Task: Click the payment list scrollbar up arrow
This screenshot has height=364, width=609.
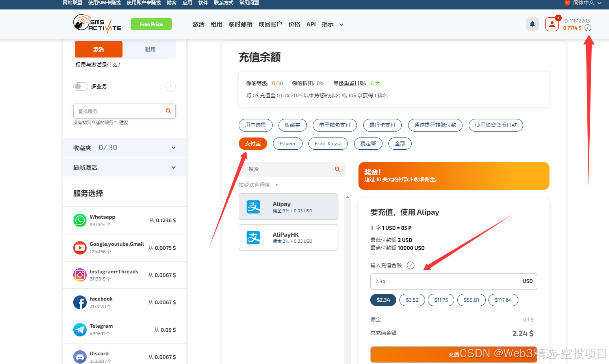Action: point(347,197)
